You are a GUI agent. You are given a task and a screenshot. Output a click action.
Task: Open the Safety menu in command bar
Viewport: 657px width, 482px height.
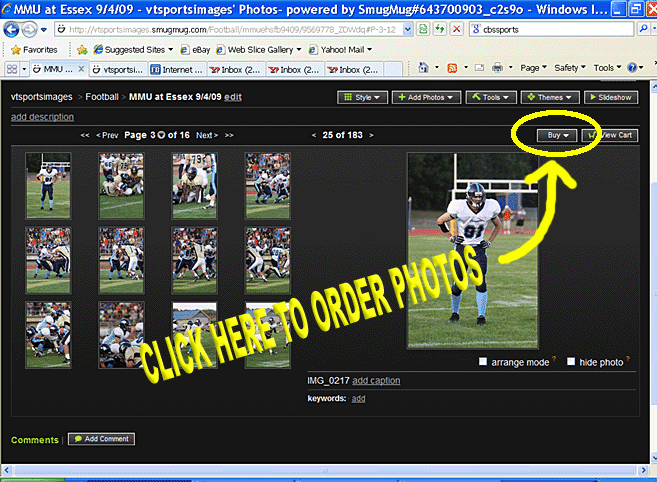tap(570, 68)
